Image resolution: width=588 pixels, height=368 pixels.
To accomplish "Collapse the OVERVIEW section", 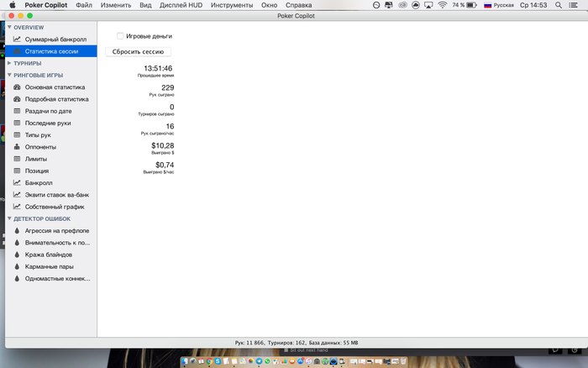I will point(9,27).
